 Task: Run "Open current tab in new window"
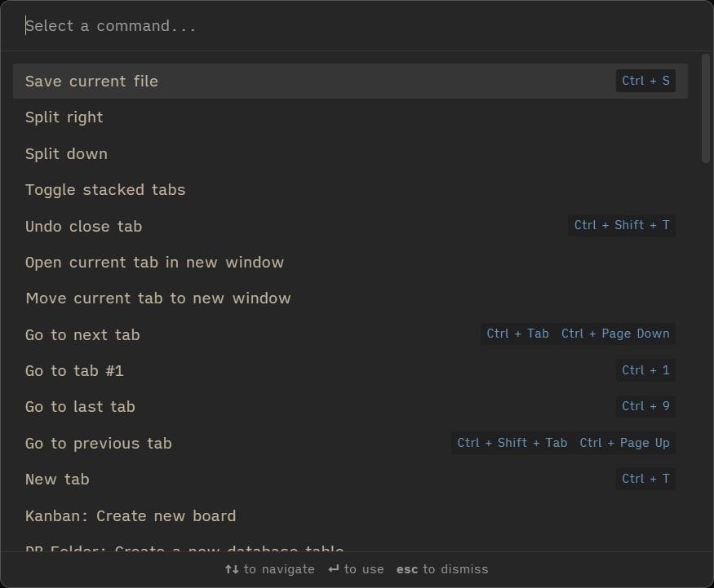pos(155,262)
